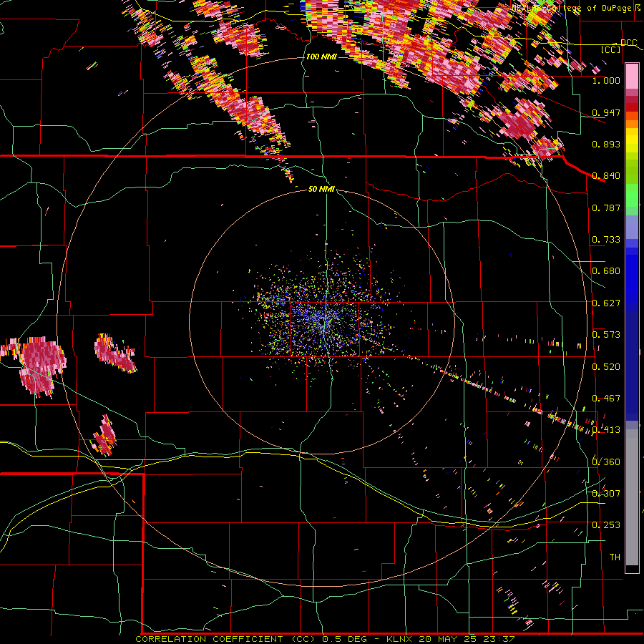Click the radar site at the range rings' center
This screenshot has width=644, height=644.
pos(323,322)
